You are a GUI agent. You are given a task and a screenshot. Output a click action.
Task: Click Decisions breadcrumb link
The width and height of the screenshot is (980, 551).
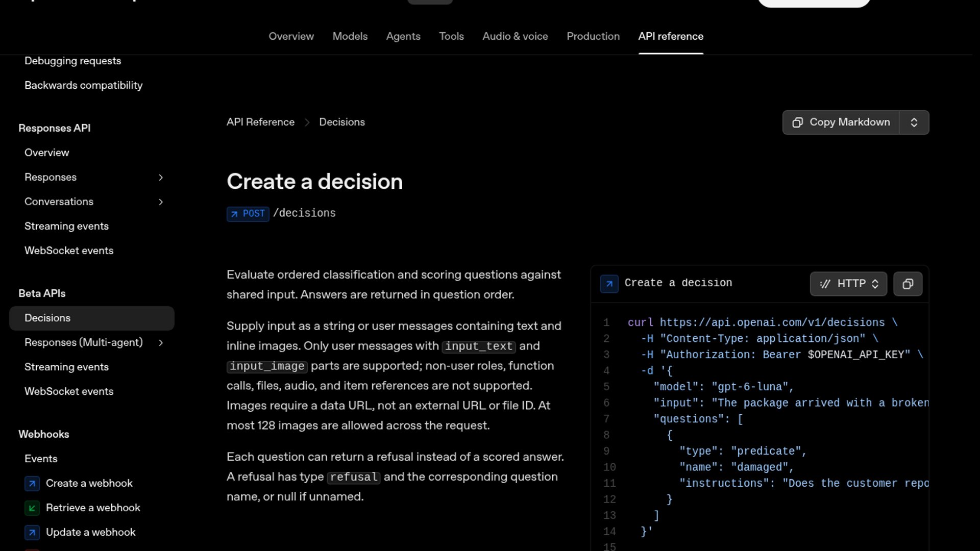click(x=342, y=122)
